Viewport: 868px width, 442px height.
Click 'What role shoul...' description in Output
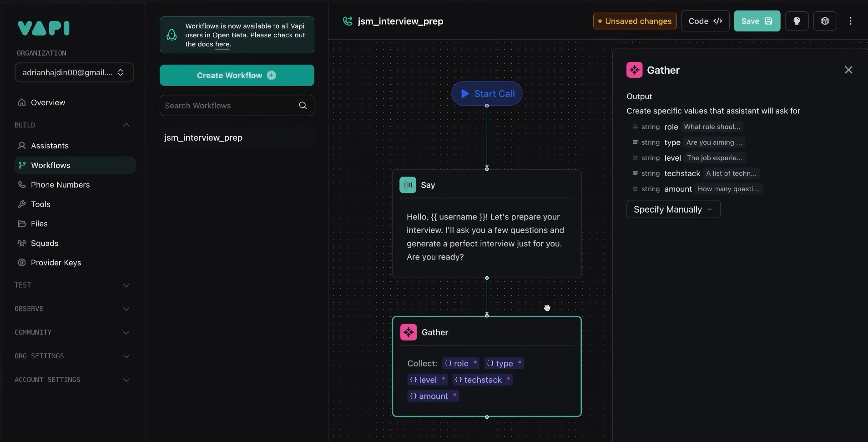[712, 127]
